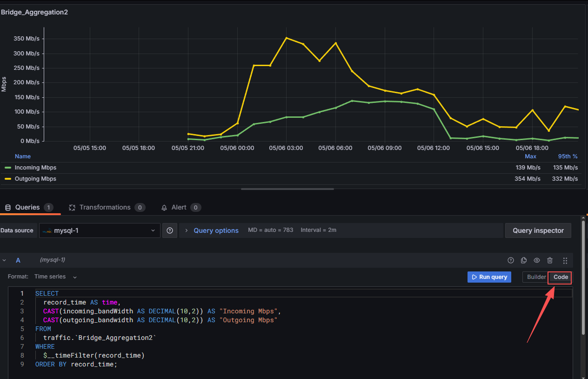The height and width of the screenshot is (379, 588).
Task: Open the Query inspector
Action: coord(538,230)
